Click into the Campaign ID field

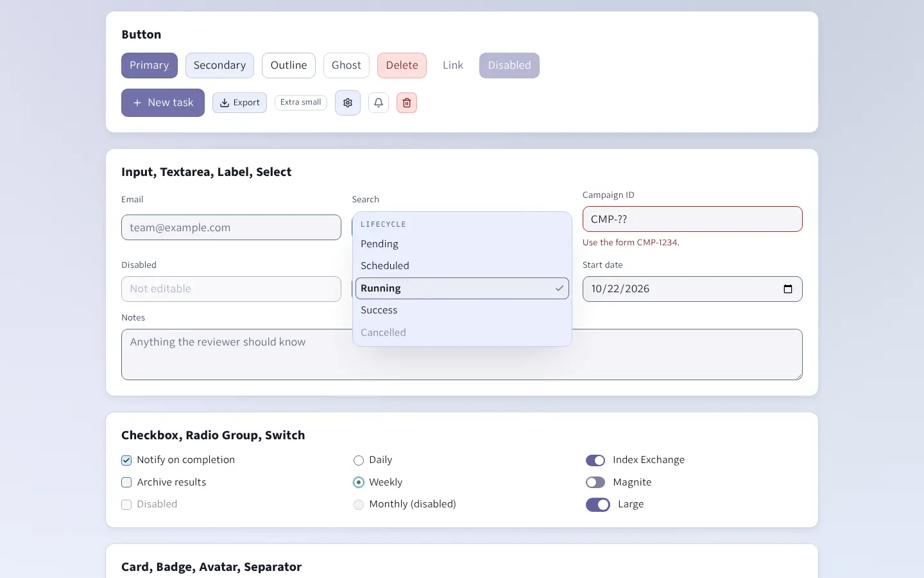pos(692,219)
